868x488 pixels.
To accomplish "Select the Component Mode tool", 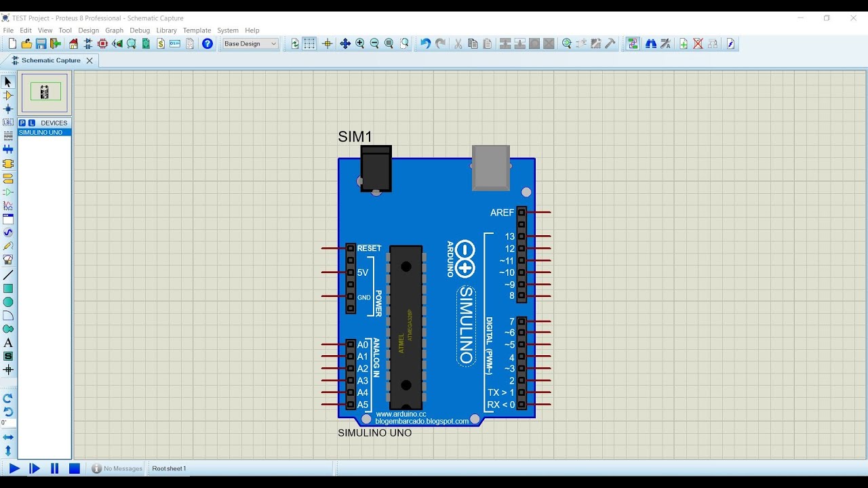I will point(8,96).
